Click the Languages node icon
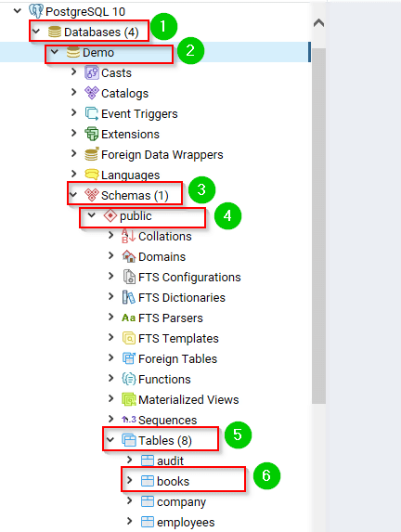Image resolution: width=401 pixels, height=532 pixels. pyautogui.click(x=92, y=175)
